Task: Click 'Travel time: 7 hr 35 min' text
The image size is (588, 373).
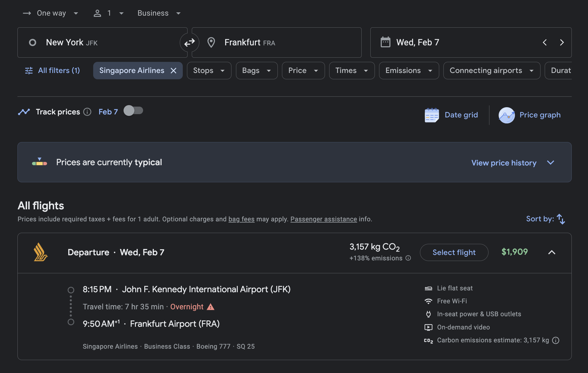Action: click(x=123, y=307)
